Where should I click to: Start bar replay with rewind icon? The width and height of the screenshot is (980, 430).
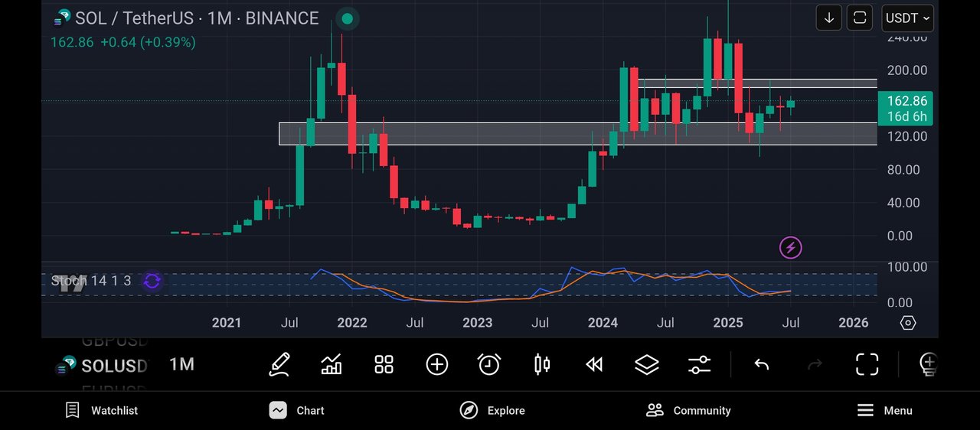click(x=594, y=364)
